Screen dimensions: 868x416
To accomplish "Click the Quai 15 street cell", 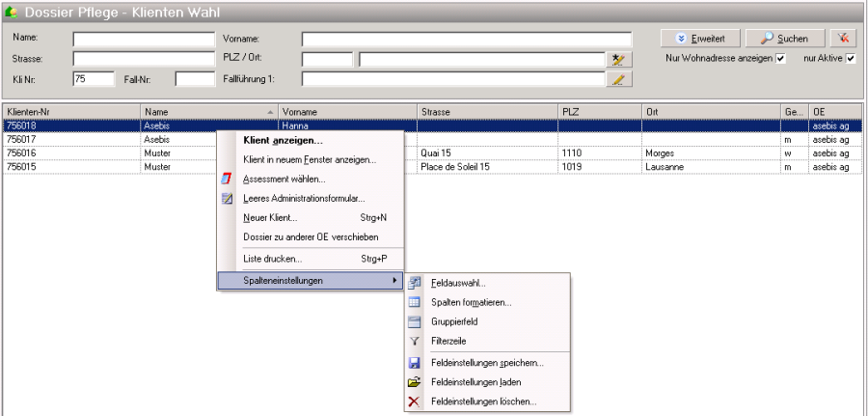I will (487, 153).
